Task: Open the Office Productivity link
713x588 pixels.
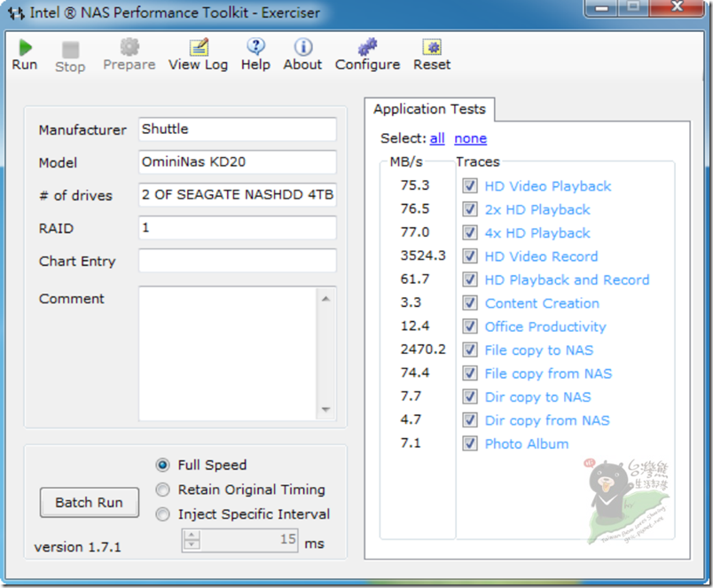Action: [545, 327]
